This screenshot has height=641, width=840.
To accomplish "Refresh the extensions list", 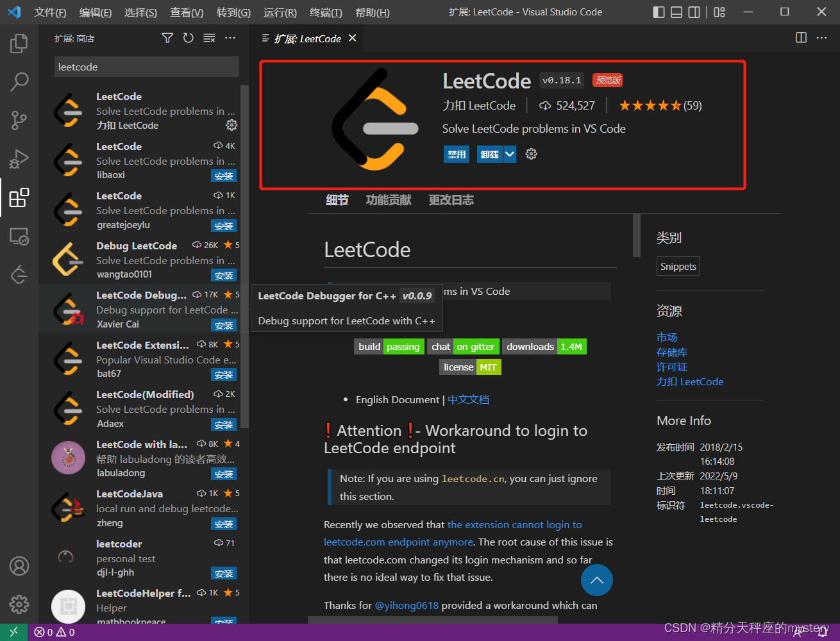I will pyautogui.click(x=187, y=38).
